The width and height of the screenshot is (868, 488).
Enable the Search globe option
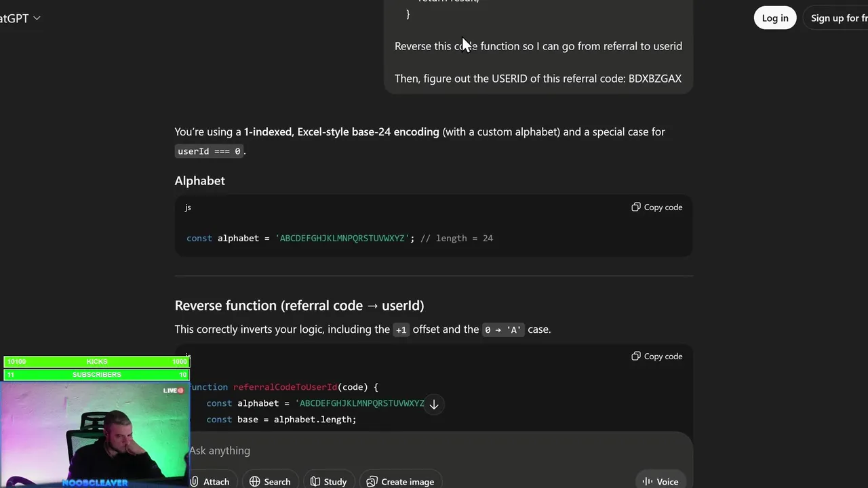pos(269,481)
